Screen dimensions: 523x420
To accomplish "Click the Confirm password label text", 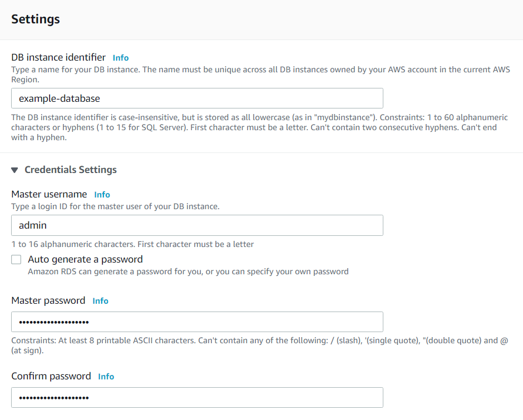I will point(51,376).
